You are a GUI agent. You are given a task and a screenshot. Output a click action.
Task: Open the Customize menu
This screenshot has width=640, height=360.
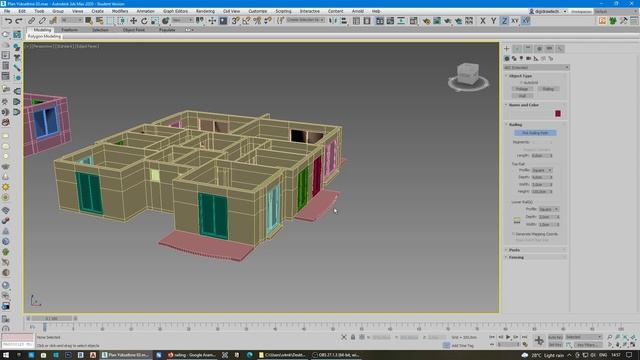tap(258, 11)
